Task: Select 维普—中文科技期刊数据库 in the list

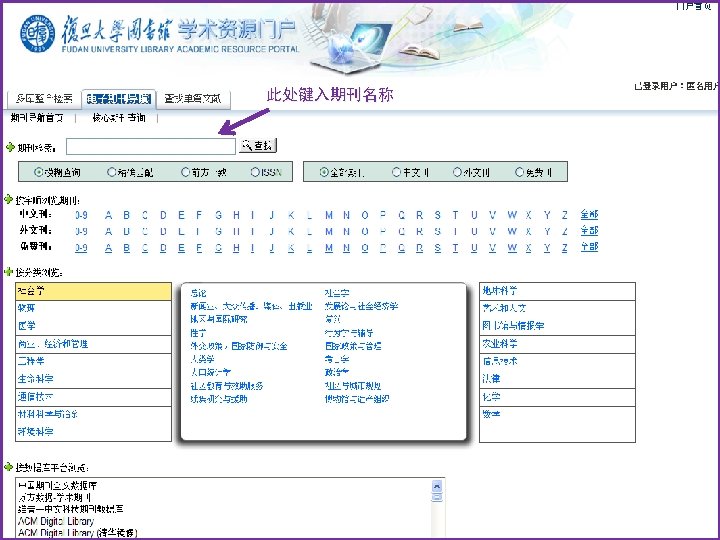Action: click(71, 509)
